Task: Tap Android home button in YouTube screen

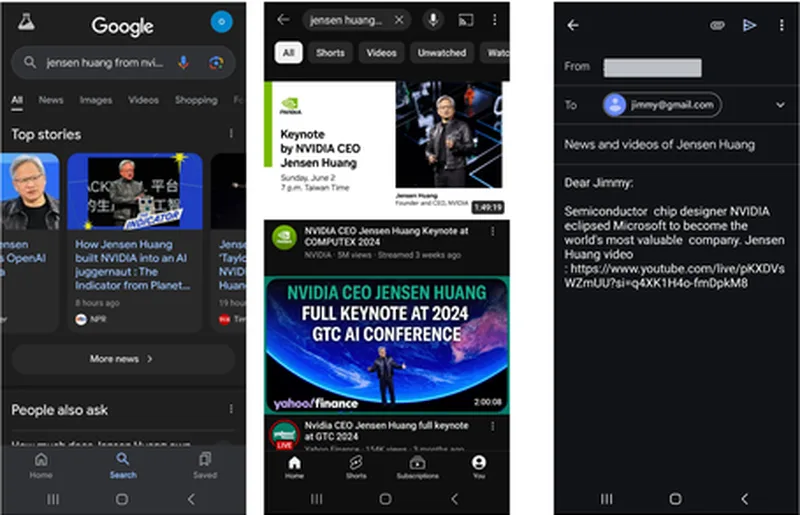Action: 385,499
